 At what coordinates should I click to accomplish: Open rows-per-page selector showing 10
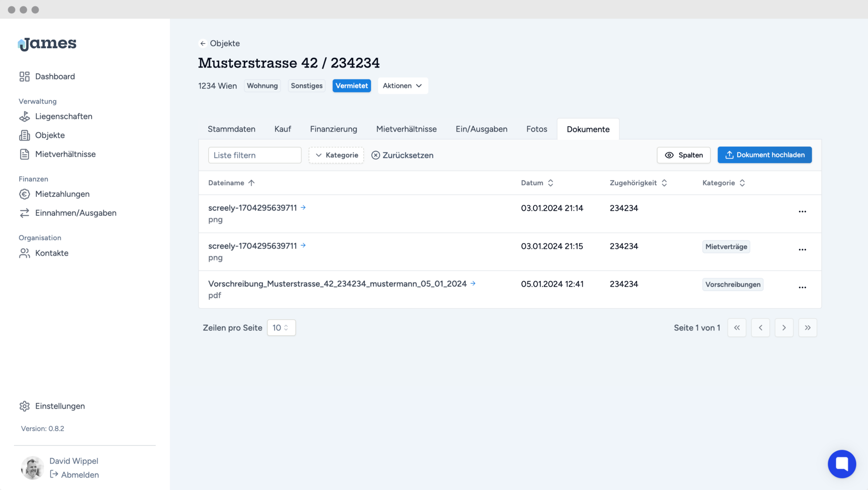[281, 328]
